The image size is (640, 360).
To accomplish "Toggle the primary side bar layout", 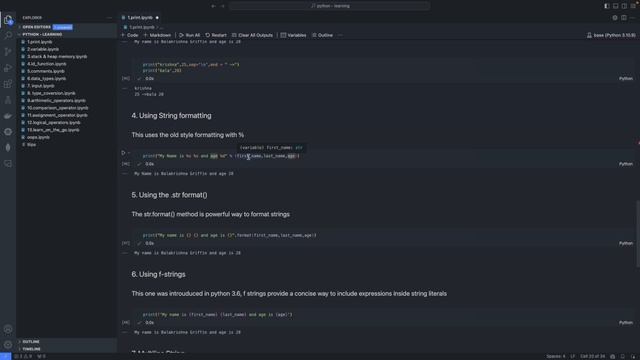I will [607, 6].
